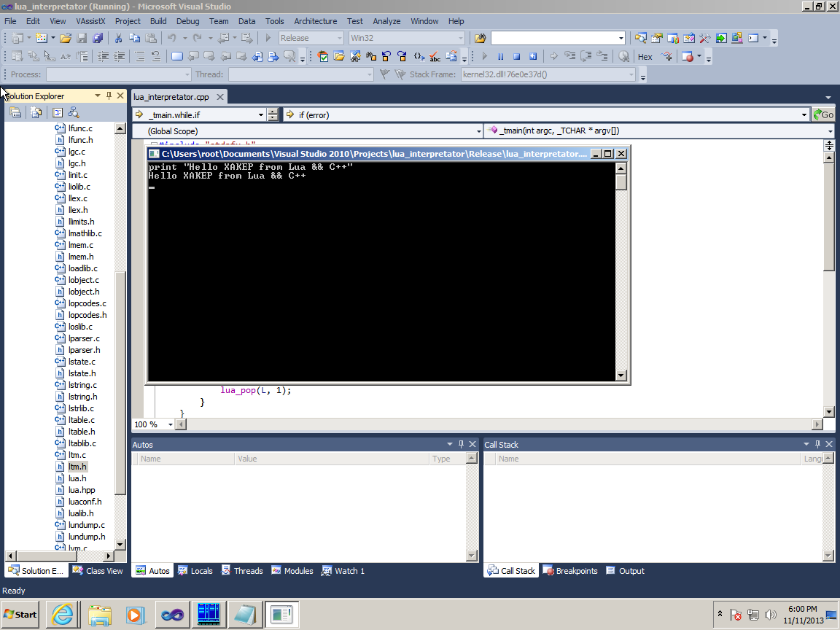Go to next bookmark in document icon
Screen dimensions: 840x630
[x=273, y=56]
